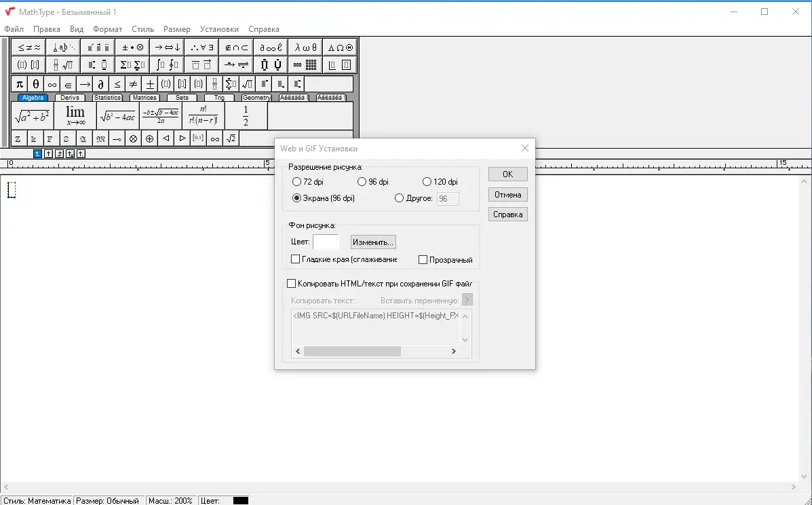The height and width of the screenshot is (505, 812).
Task: Insert the quadratic formula template
Action: coord(160,115)
